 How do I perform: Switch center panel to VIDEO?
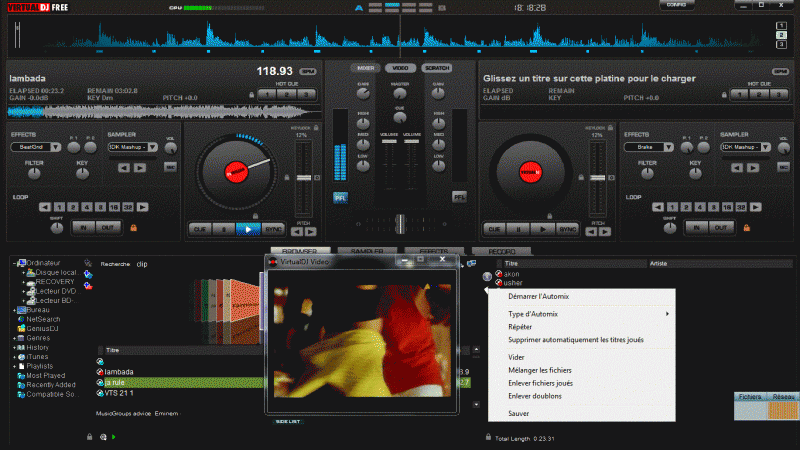401,68
